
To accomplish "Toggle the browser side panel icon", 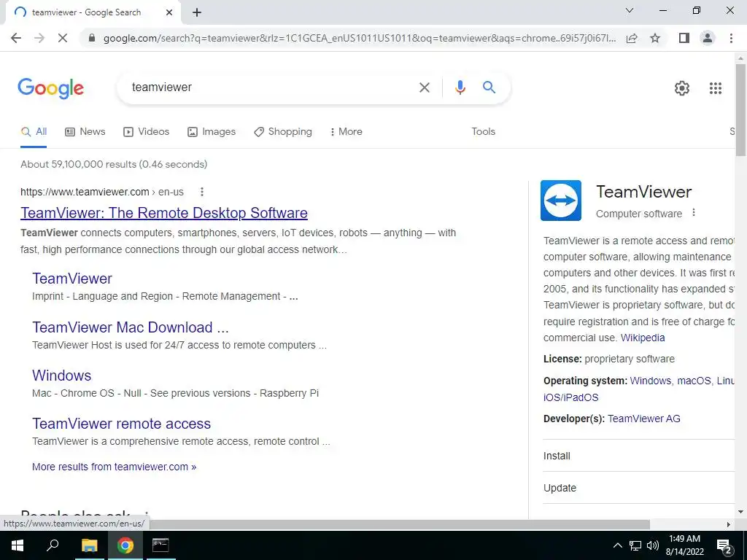I will coord(684,38).
